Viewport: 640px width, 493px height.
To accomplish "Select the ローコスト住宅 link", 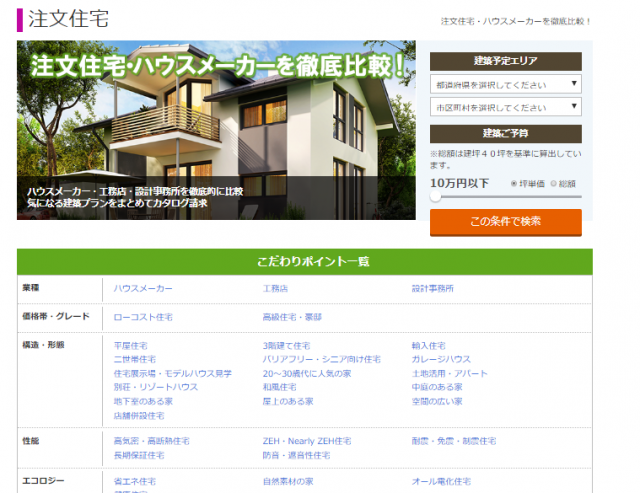I will 143,317.
